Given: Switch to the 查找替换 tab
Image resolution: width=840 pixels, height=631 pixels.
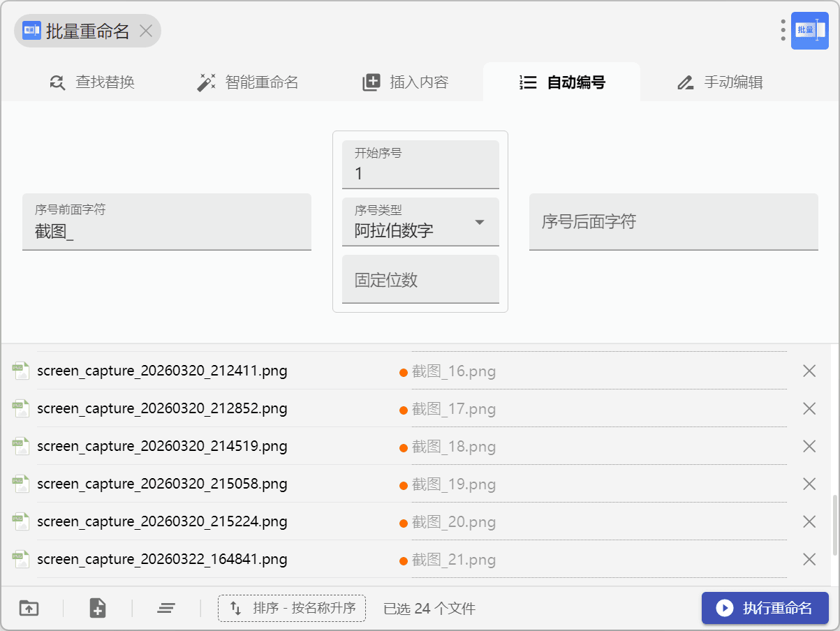Looking at the screenshot, I should pyautogui.click(x=92, y=82).
